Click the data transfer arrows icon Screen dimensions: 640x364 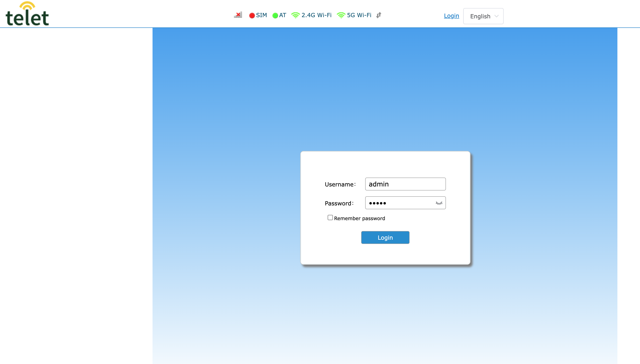[379, 15]
